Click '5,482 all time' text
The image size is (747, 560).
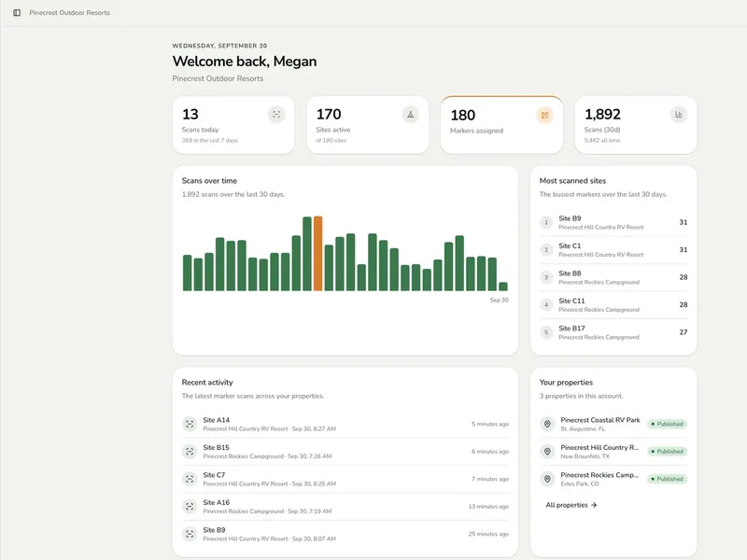tap(602, 141)
